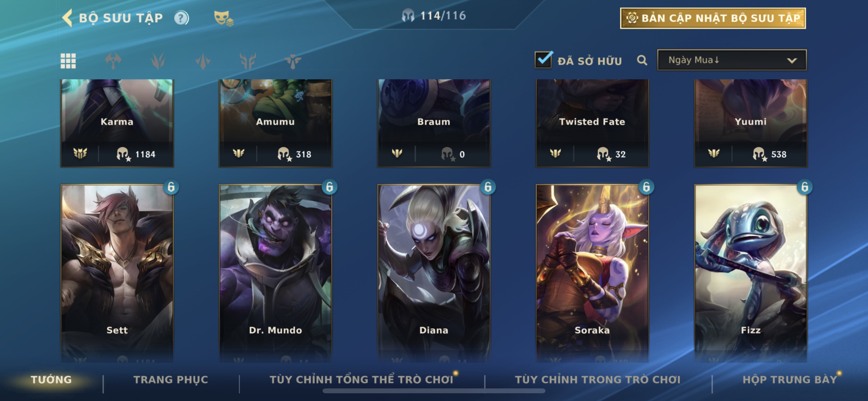Click Bản Cập Nhật Bộ Sưu Tập button
Viewport: 868px width, 401px height.
(x=713, y=18)
